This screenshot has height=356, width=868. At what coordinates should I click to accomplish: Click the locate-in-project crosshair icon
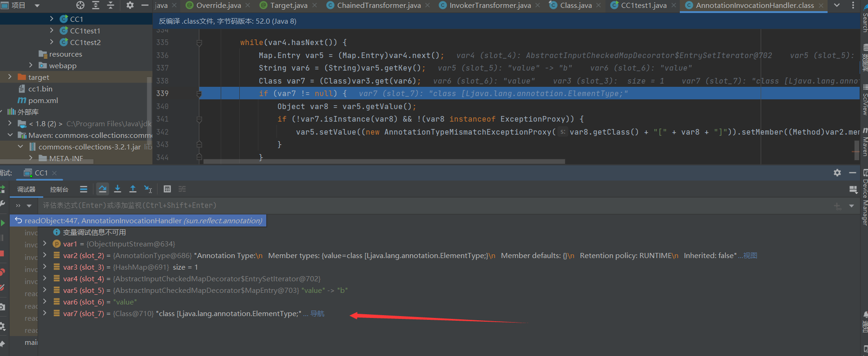pos(80,5)
